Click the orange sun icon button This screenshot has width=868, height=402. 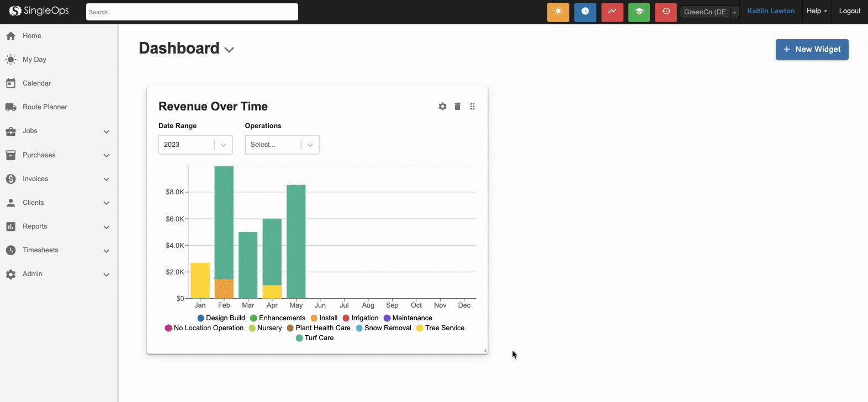(558, 12)
